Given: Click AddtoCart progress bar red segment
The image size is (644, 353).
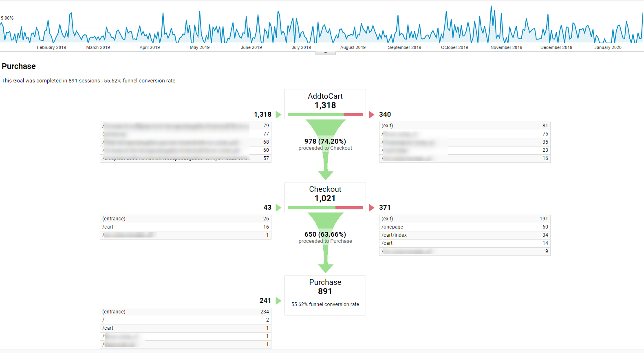Looking at the screenshot, I should coord(353,115).
